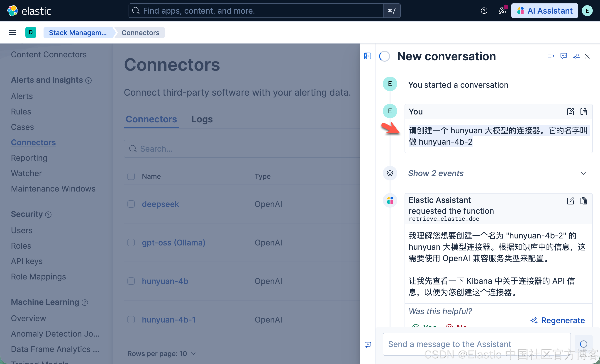Screen dimensions: 600x364
Task: Open the newsfeed notifications icon
Action: coord(502,11)
